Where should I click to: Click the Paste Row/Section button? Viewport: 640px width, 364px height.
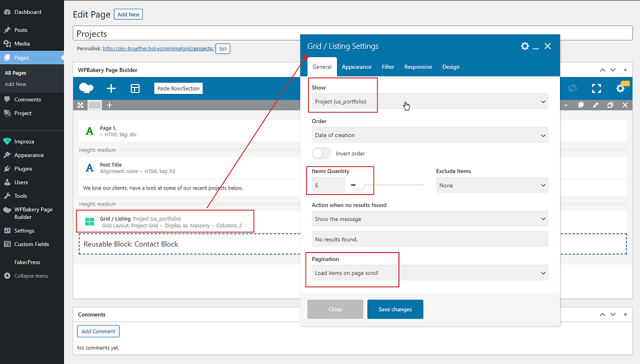[178, 88]
